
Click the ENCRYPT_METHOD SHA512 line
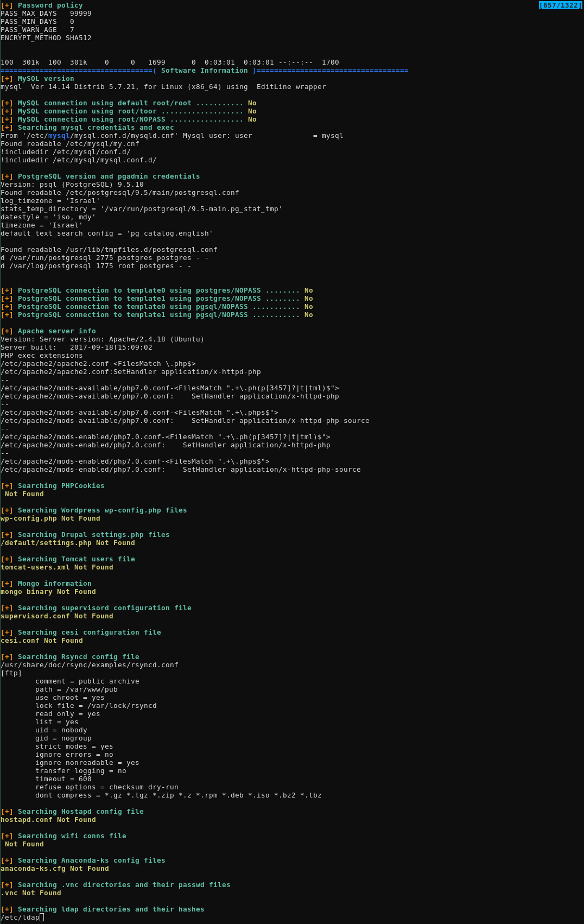46,38
